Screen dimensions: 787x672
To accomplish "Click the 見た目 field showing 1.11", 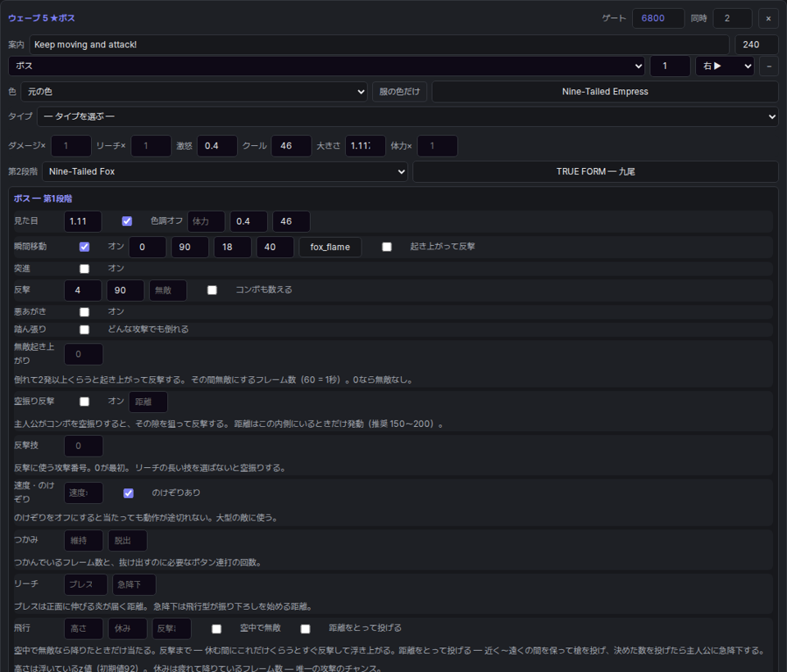I will tap(83, 221).
